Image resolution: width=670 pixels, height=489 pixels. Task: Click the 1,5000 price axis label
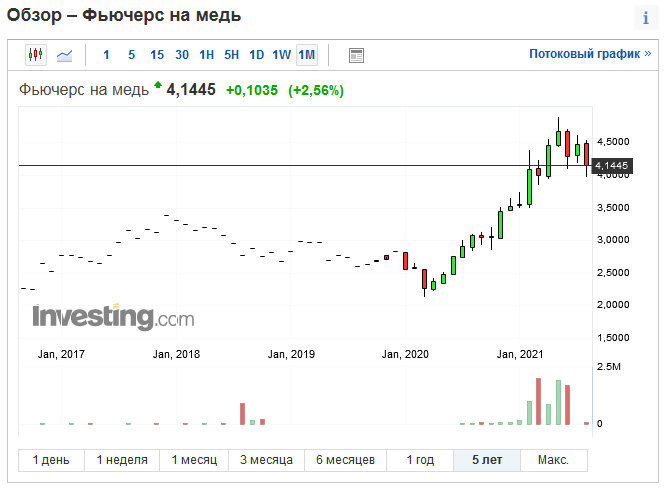coord(613,338)
